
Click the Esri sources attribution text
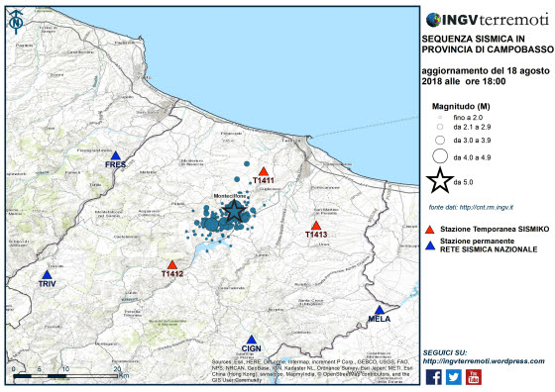click(311, 371)
